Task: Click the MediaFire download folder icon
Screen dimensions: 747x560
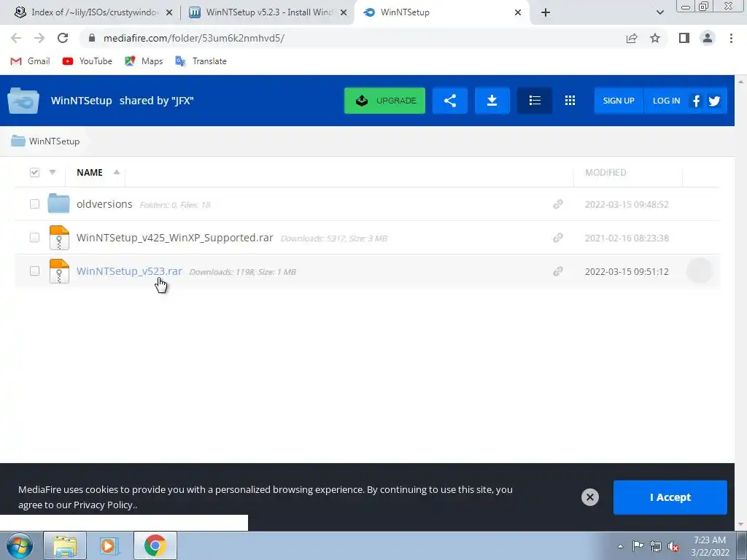Action: (492, 101)
